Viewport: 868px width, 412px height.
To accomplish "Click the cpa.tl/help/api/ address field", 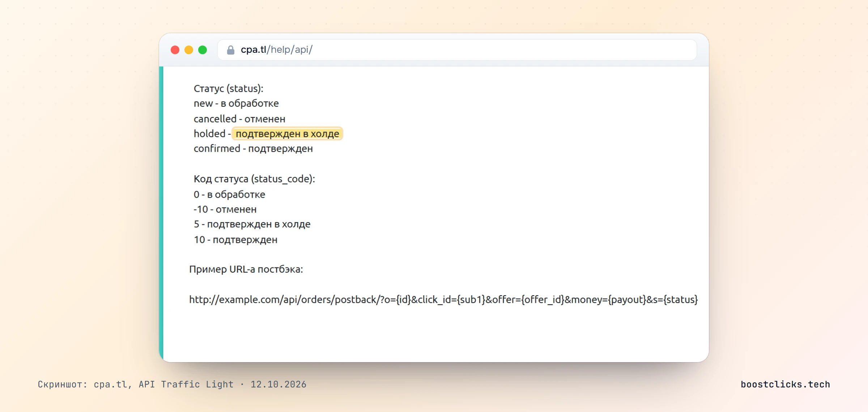I will 457,50.
